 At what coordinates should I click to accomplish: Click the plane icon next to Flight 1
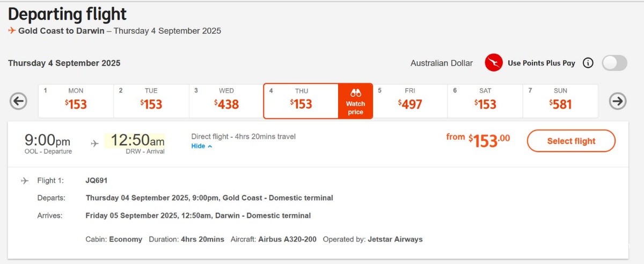25,181
